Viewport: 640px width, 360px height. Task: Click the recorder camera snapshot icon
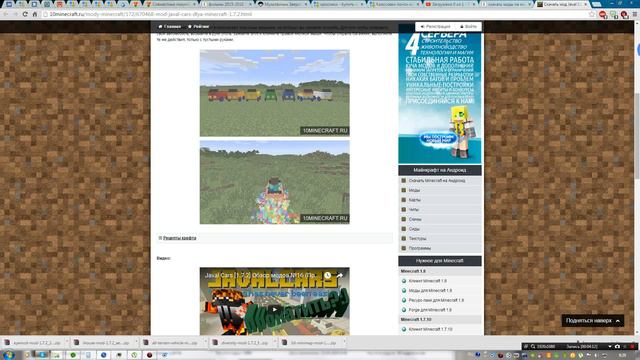(x=618, y=347)
